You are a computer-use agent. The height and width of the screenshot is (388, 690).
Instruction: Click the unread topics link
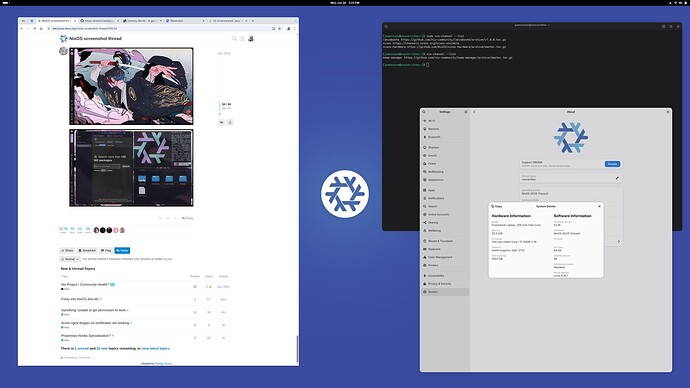pos(81,348)
